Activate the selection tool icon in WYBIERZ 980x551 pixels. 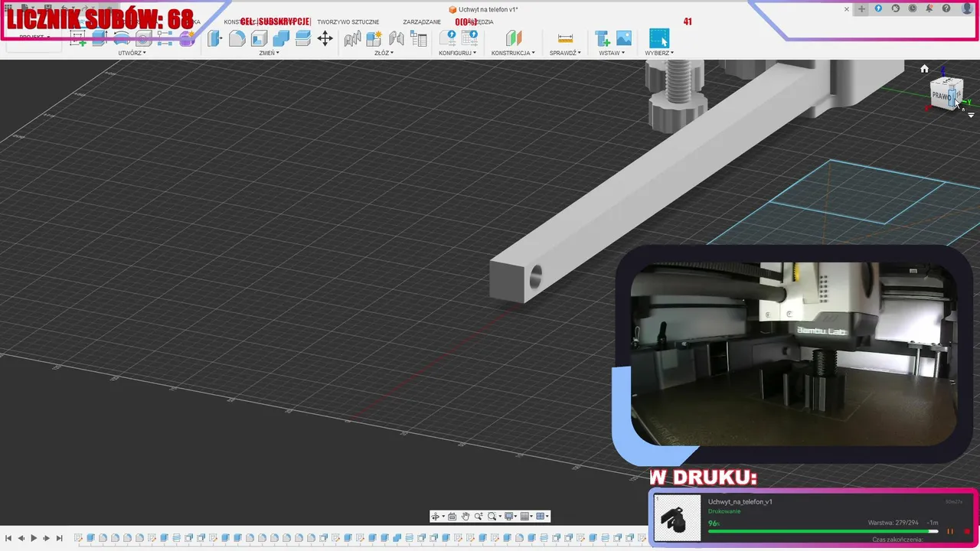[x=658, y=38]
